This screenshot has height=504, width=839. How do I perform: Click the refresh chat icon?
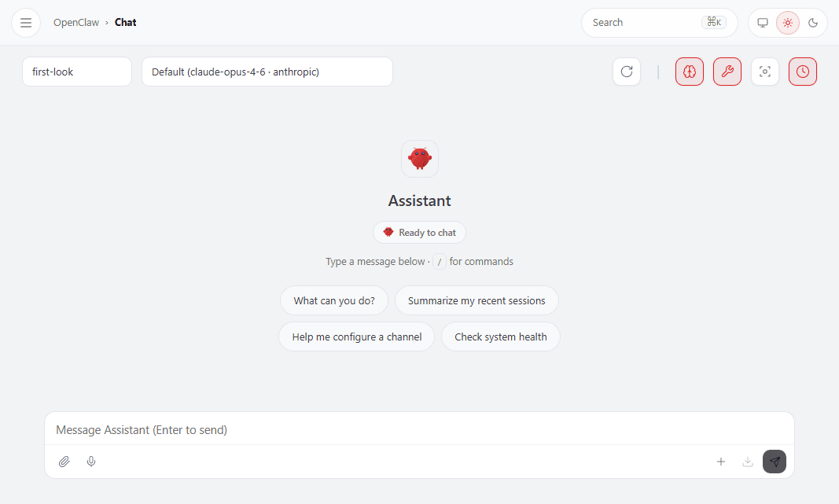point(627,72)
